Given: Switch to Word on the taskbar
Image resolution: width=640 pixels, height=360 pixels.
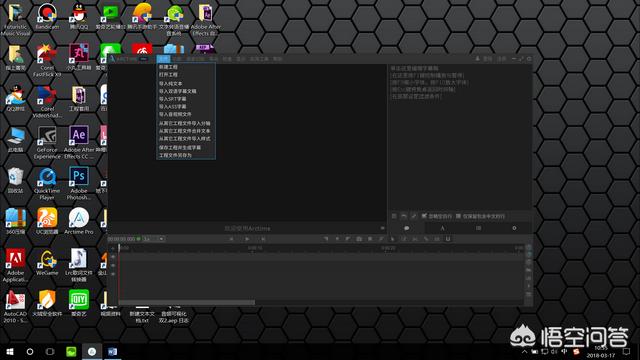Looking at the screenshot, I should [x=113, y=351].
